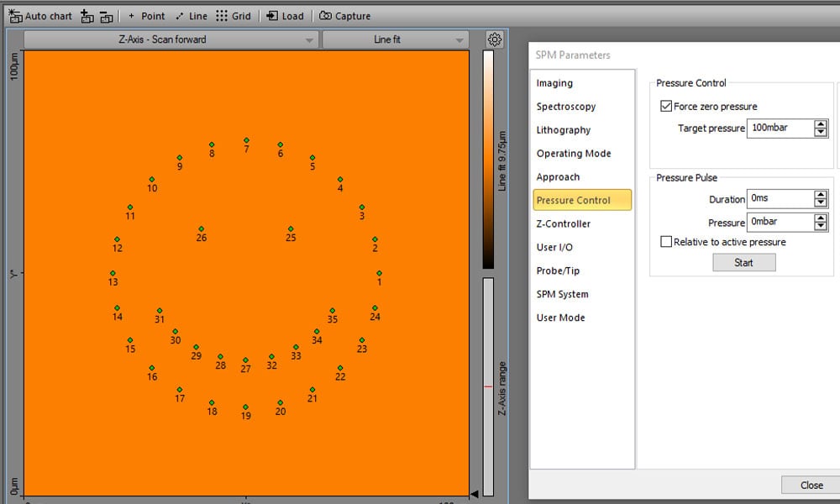
Task: Increase Duration with its up stepper arrow
Action: (x=820, y=195)
